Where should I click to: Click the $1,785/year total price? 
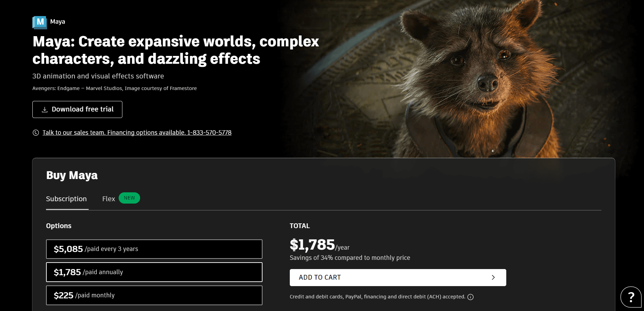tap(319, 245)
